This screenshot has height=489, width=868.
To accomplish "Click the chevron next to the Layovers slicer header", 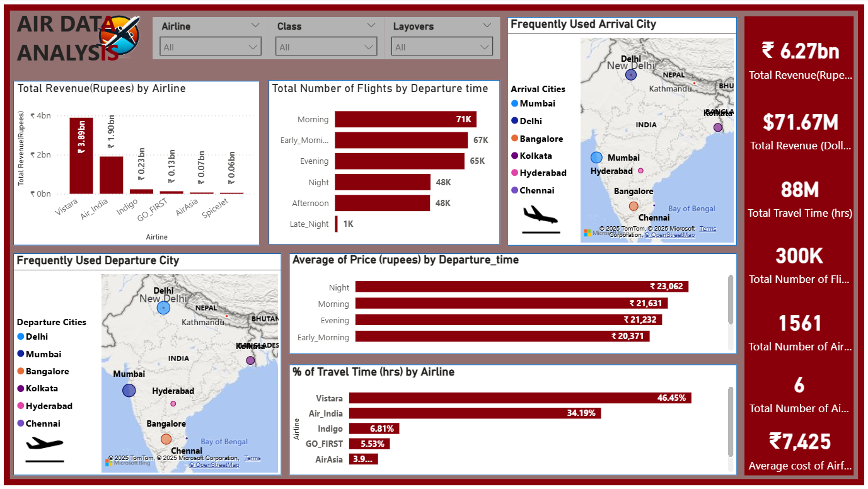I will [487, 26].
